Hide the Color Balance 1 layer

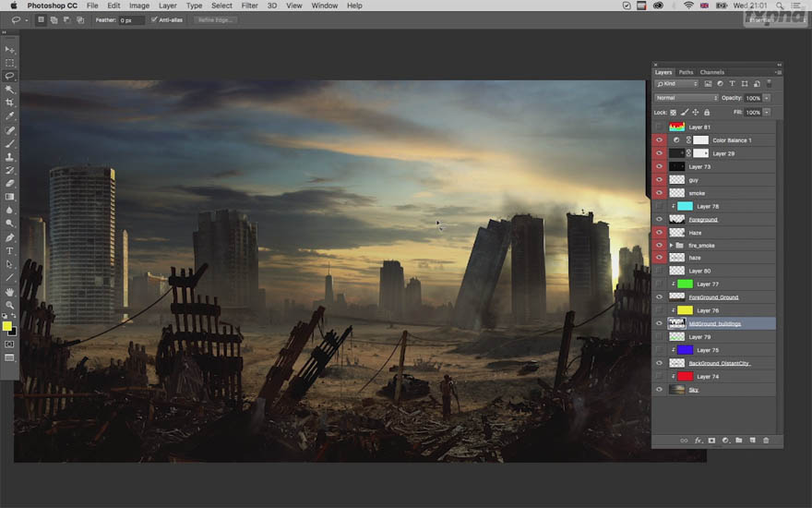[x=659, y=140]
